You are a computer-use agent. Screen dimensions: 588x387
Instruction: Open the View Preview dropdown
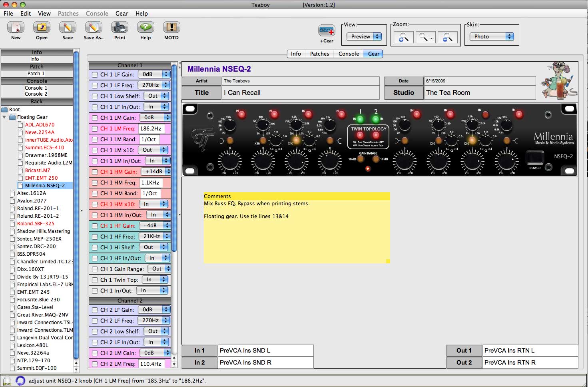364,36
